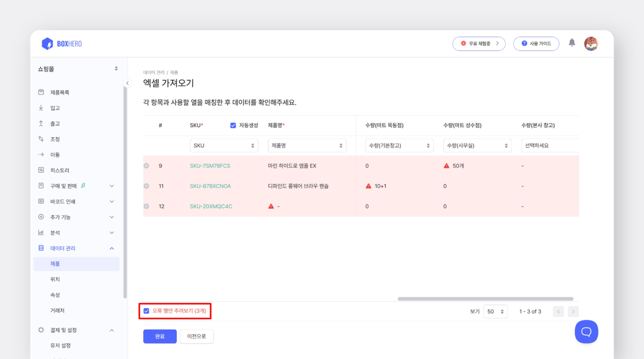Open the 보기 page size dropdown

pos(495,311)
